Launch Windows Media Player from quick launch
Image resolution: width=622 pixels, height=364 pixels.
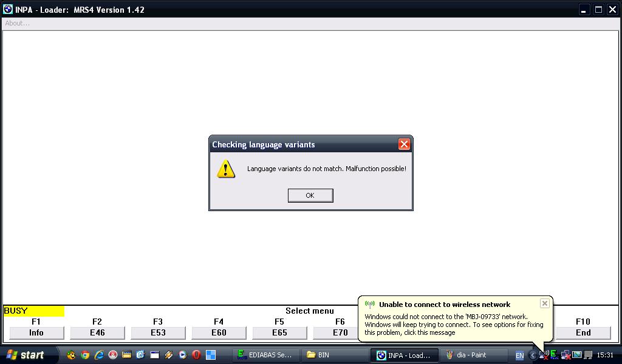(x=182, y=355)
